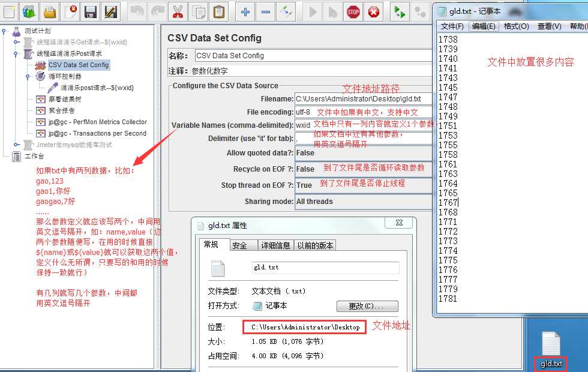The height and width of the screenshot is (372, 588).
Task: Collapse the 测试计划 tree node
Action: pyautogui.click(x=4, y=31)
